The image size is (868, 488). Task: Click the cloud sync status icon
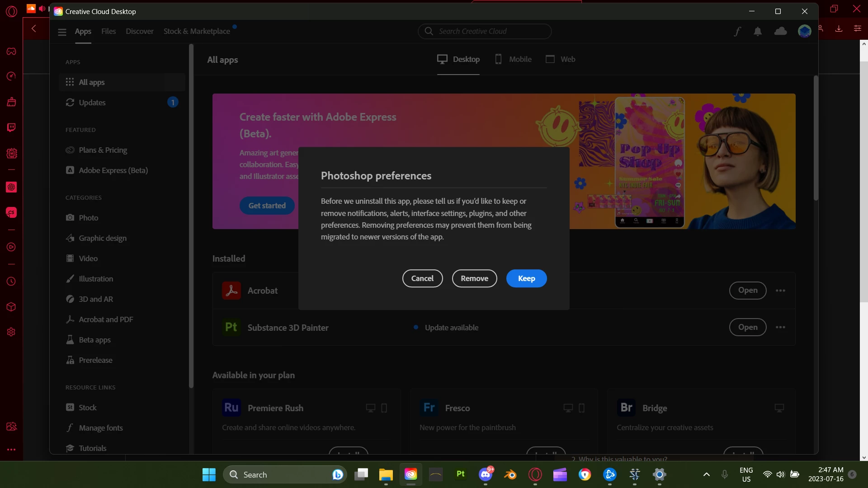[x=780, y=31]
